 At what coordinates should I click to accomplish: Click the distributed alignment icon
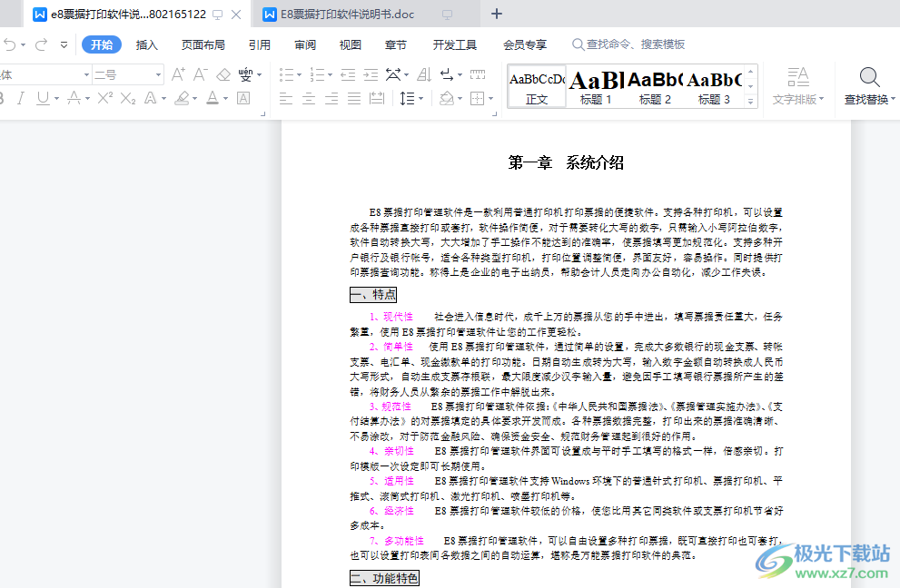click(377, 99)
